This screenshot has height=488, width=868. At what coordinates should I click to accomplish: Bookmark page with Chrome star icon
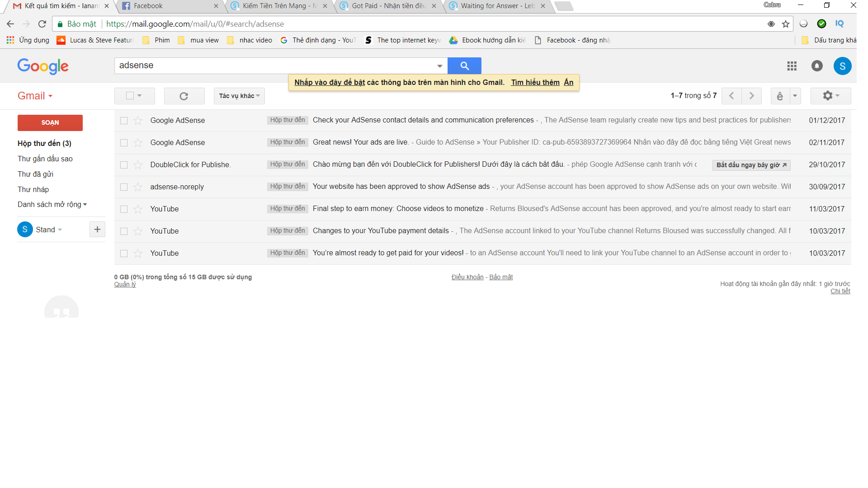(786, 24)
